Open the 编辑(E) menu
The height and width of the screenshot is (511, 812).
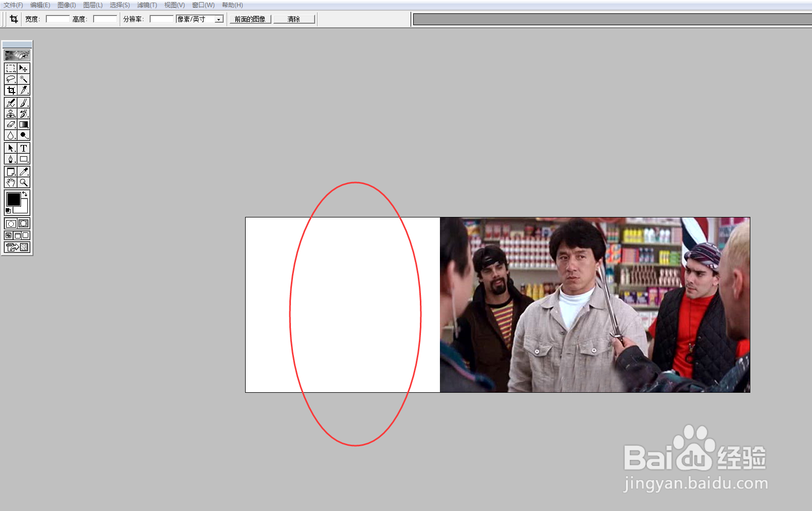[x=40, y=5]
